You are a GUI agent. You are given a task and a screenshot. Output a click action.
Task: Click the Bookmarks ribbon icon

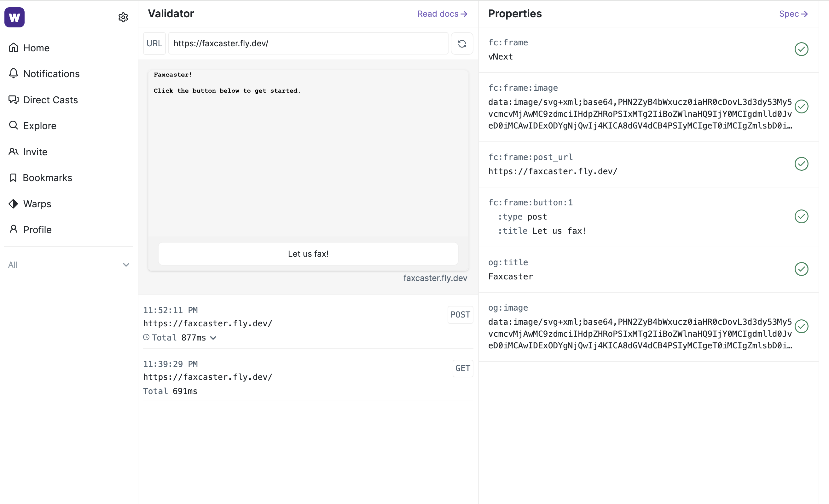point(13,178)
